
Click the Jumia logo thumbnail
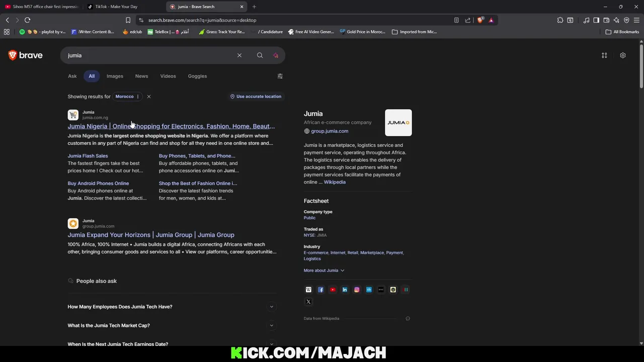coord(398,123)
